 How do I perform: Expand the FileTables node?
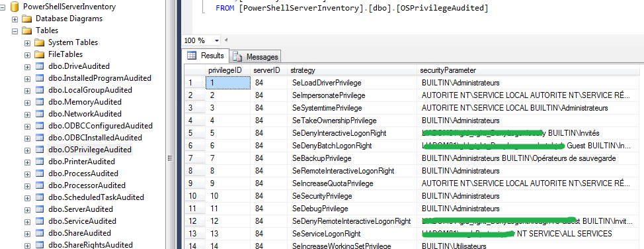point(28,55)
